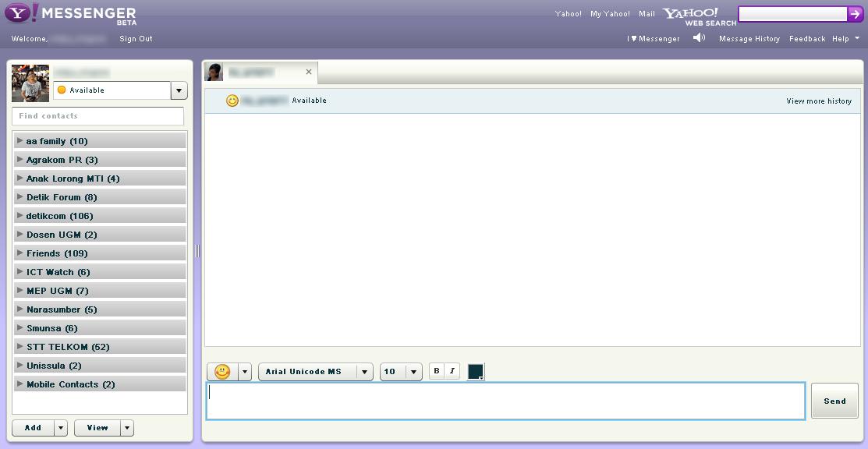Viewport: 868px width, 449px height.
Task: Open the font size 10 dropdown
Action: tap(413, 372)
